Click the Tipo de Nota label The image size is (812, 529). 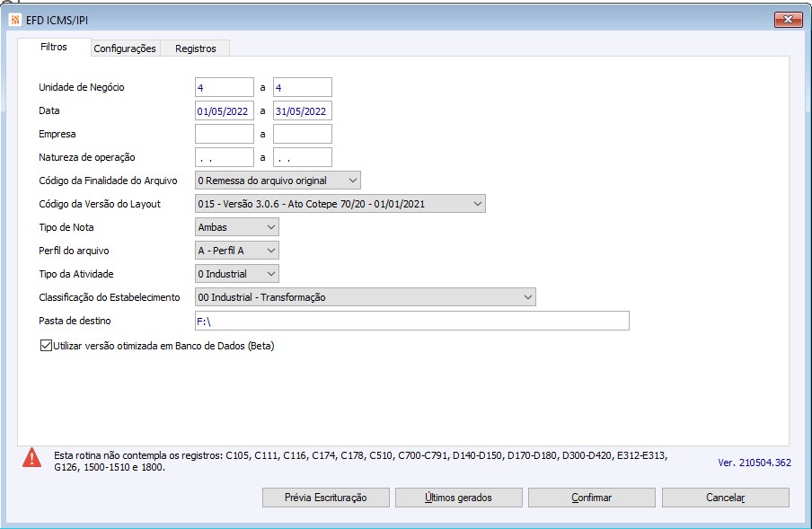coord(66,227)
